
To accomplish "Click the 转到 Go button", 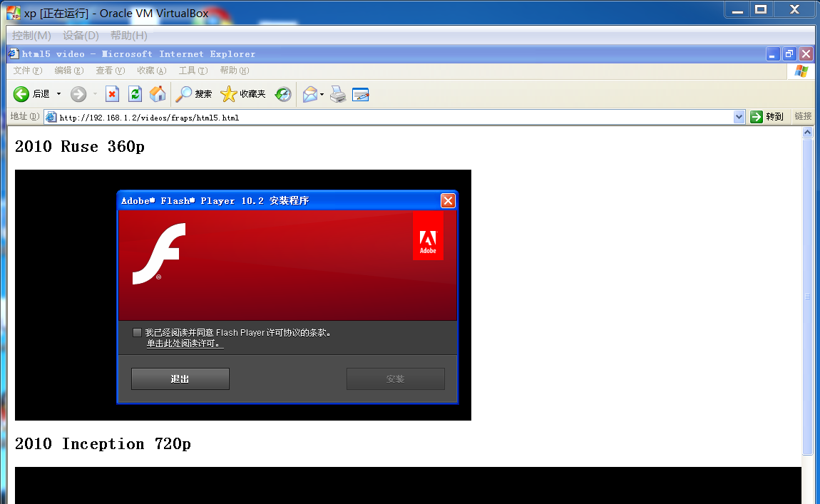I will coord(767,117).
